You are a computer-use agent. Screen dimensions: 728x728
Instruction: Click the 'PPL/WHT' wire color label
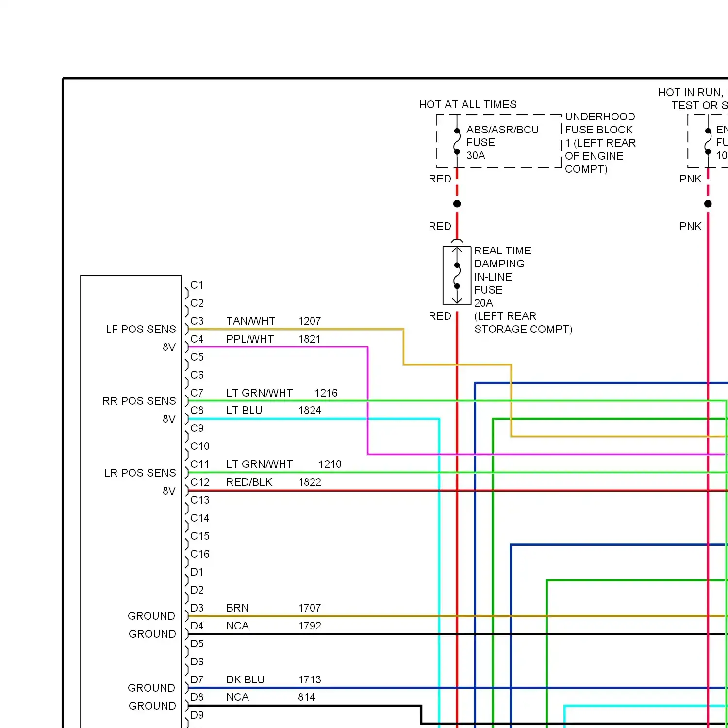click(x=250, y=339)
